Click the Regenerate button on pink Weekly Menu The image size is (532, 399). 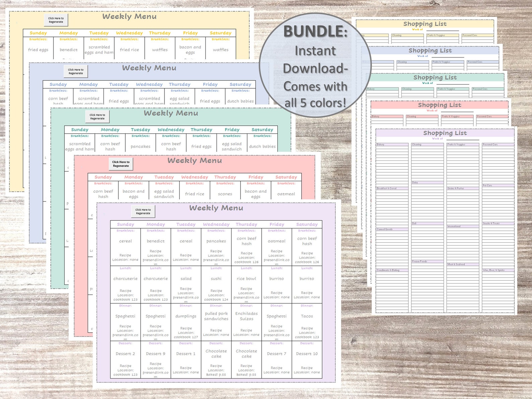click(121, 164)
